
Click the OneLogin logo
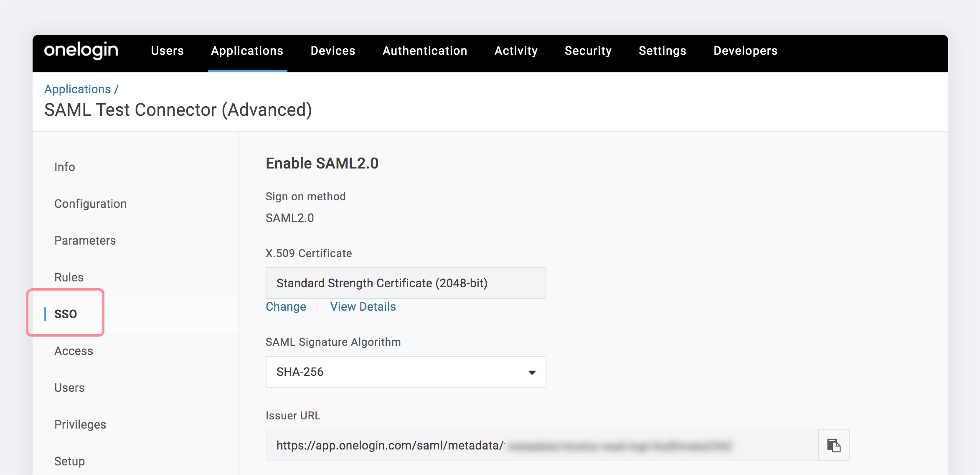point(81,51)
